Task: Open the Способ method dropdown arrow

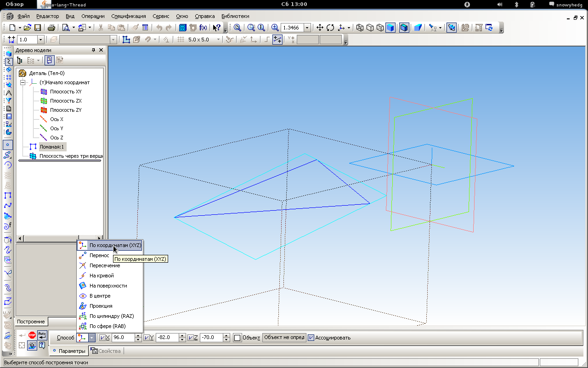Action: (x=92, y=338)
